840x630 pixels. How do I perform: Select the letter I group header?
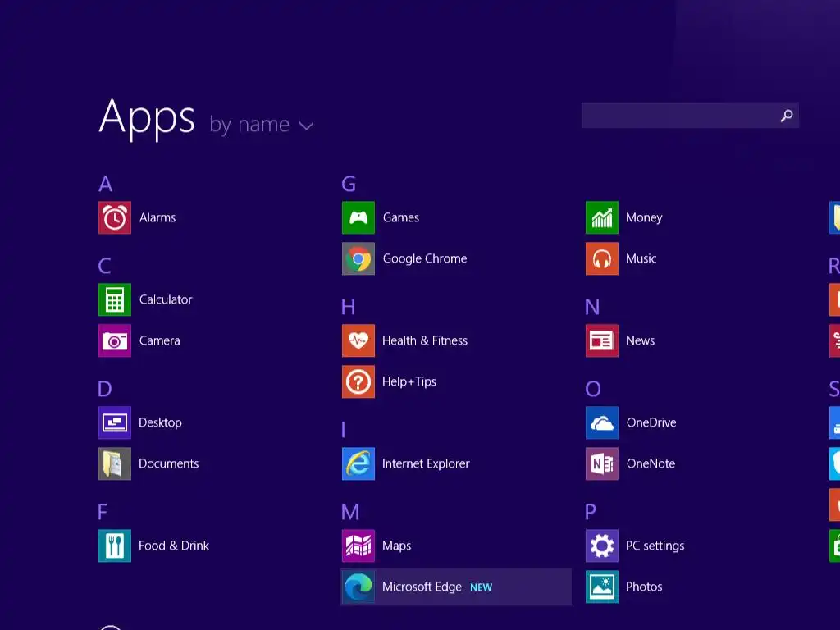pos(344,430)
